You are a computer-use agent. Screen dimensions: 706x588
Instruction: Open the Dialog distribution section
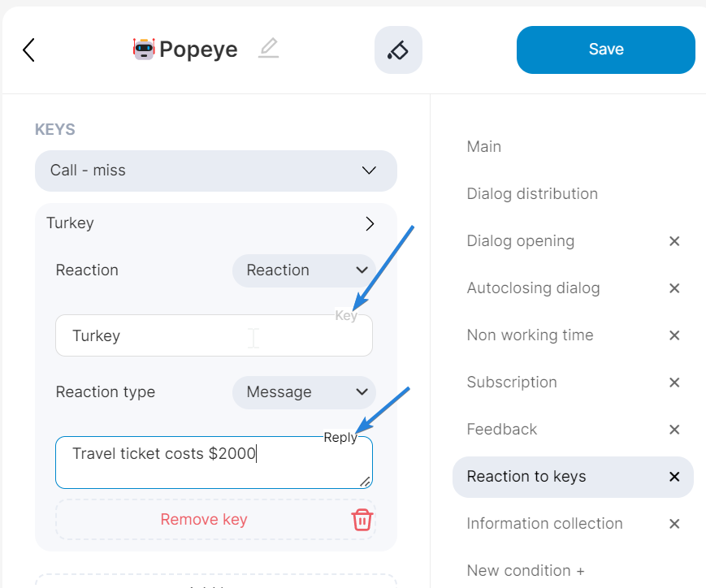pyautogui.click(x=532, y=194)
